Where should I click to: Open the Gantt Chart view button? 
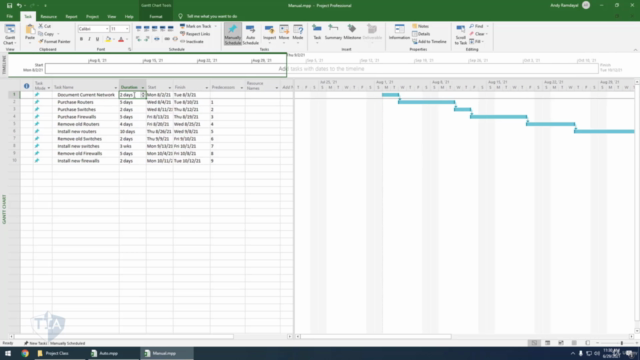(9, 34)
